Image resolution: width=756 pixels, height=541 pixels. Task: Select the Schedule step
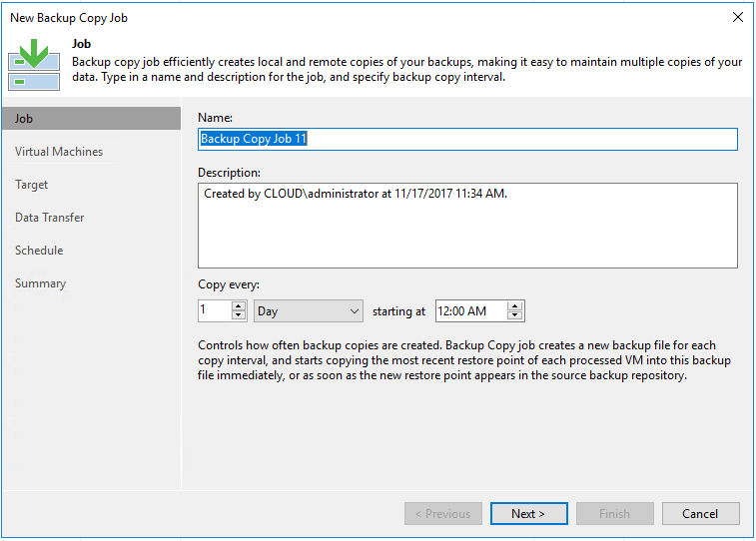pyautogui.click(x=39, y=251)
